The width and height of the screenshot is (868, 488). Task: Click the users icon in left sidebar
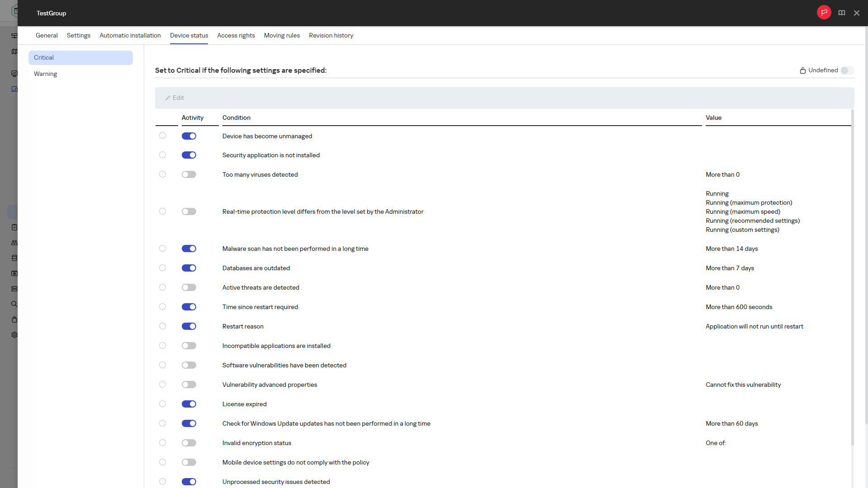click(14, 243)
